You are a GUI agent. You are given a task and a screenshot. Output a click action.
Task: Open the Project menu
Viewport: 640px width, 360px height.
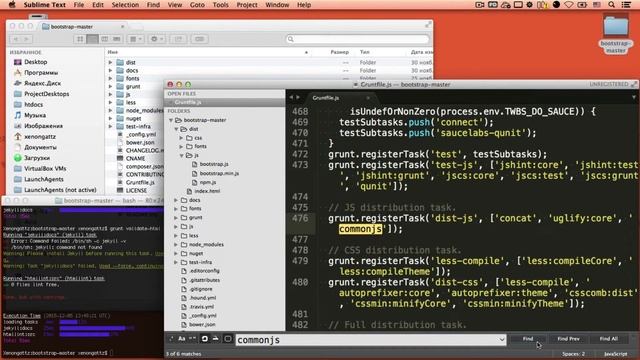pos(247,5)
